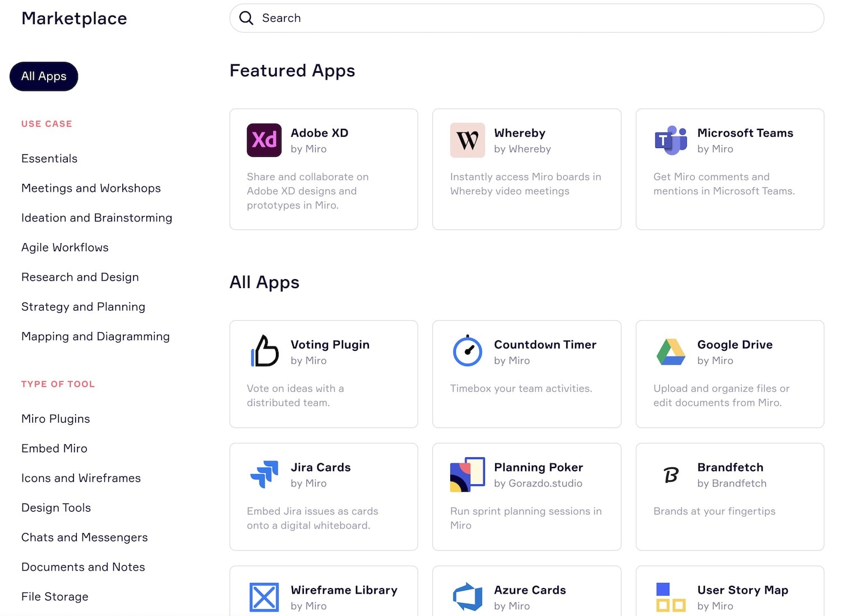Open the Microsoft Teams app title

[745, 133]
